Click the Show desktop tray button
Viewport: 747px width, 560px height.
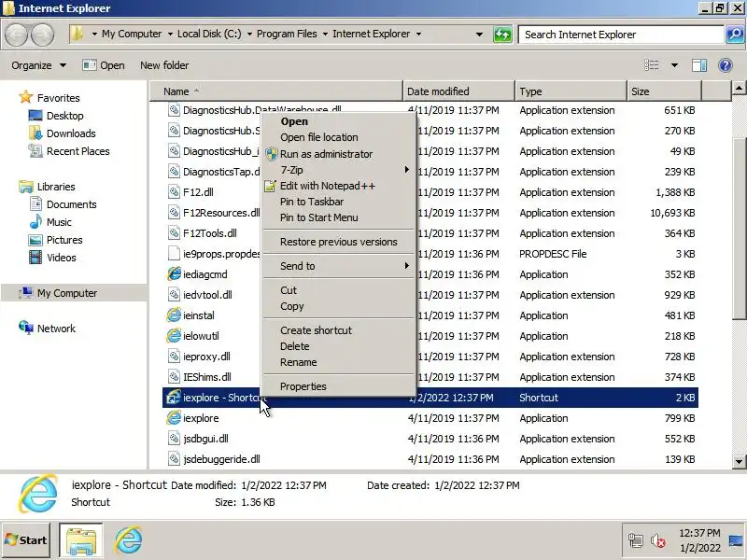(736, 540)
